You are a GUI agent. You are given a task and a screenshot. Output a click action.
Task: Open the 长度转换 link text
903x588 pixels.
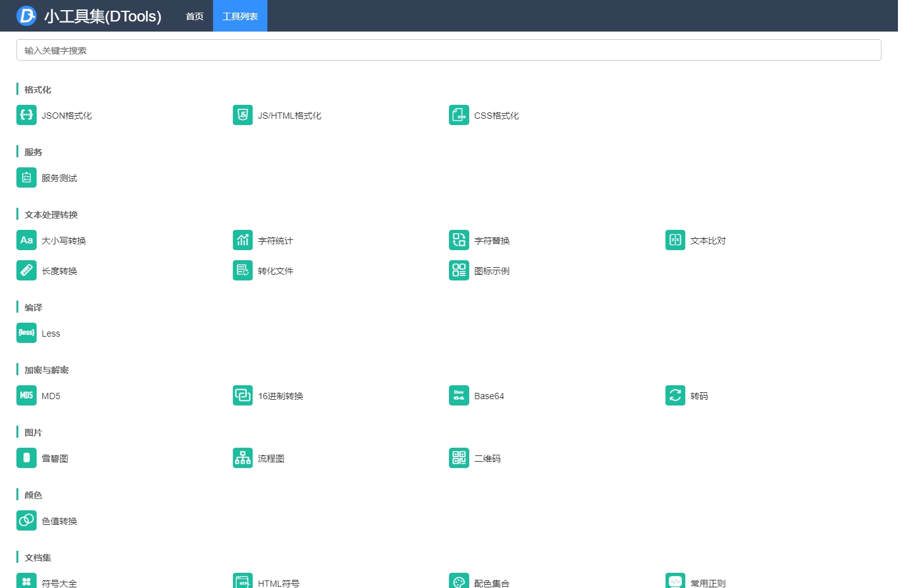59,271
